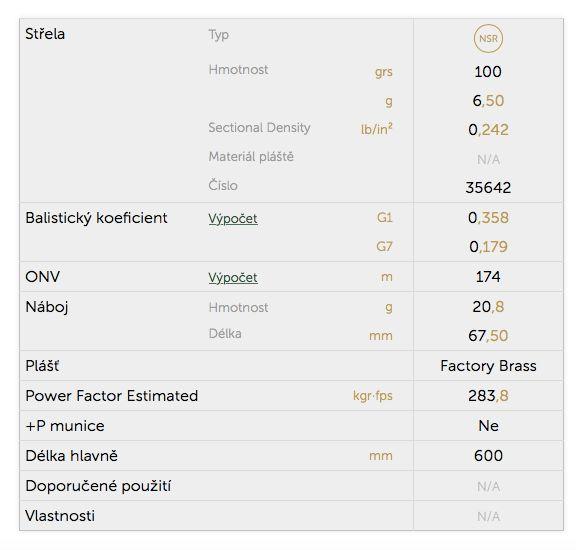Open Výpočet link in ONV row
Viewport: 576px width, 550px height.
pos(233,277)
